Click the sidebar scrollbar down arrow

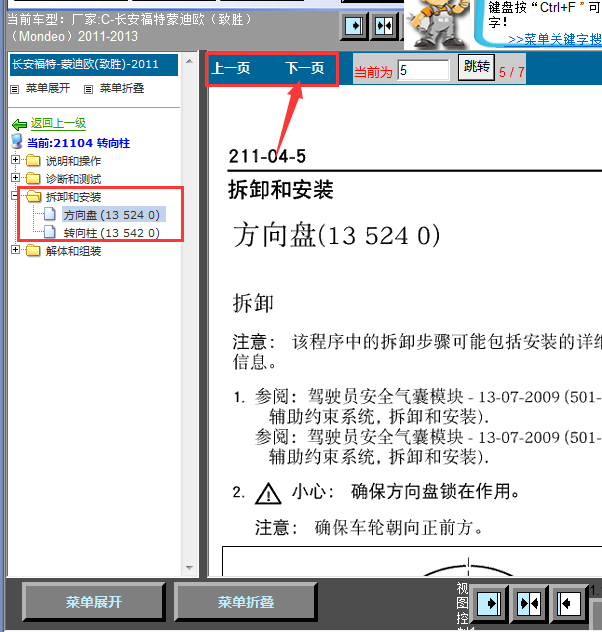coord(189,568)
